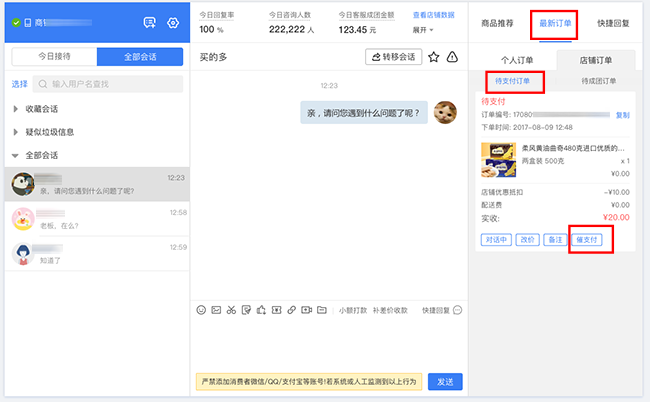
Task: Click 小额打款 in chat toolbar
Action: [x=353, y=310]
